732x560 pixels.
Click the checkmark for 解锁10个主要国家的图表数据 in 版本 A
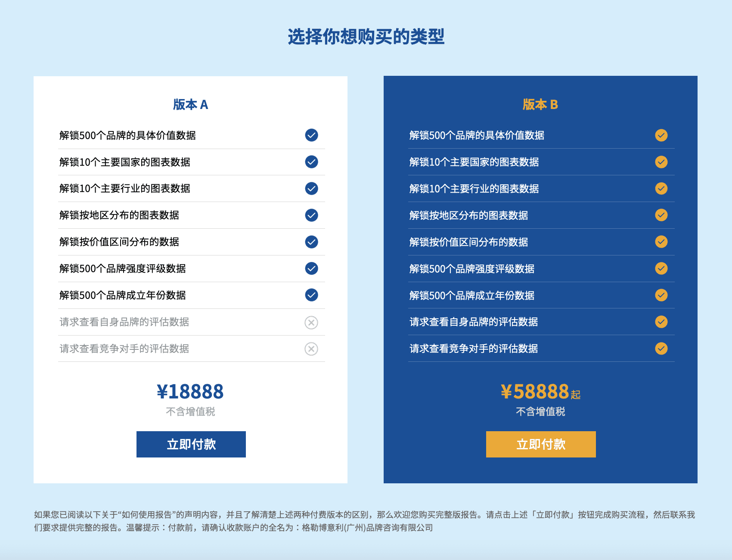(x=311, y=162)
